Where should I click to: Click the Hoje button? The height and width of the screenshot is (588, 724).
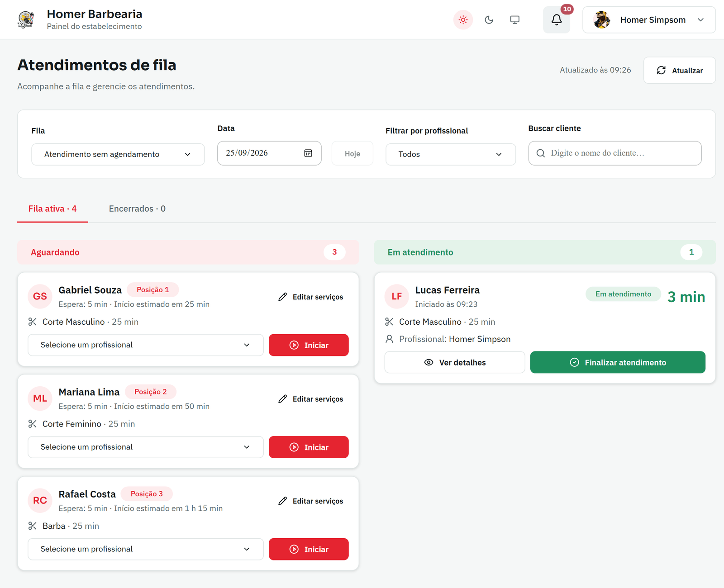click(352, 154)
